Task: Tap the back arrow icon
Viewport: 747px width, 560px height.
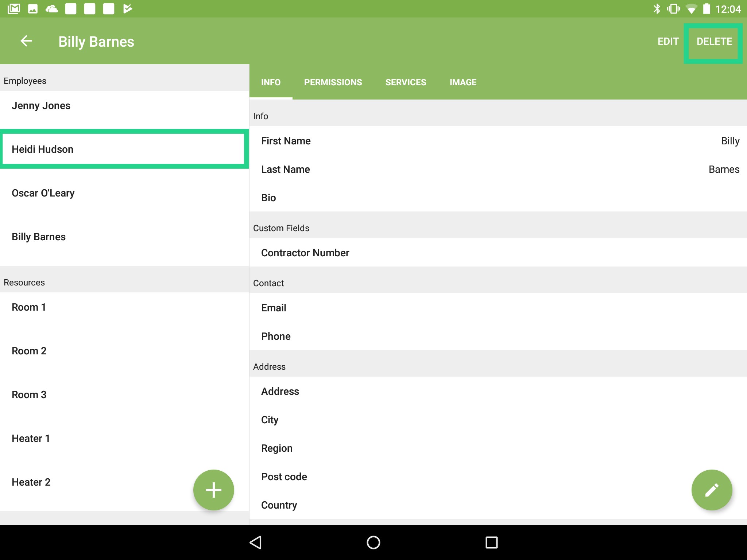Action: click(x=26, y=41)
